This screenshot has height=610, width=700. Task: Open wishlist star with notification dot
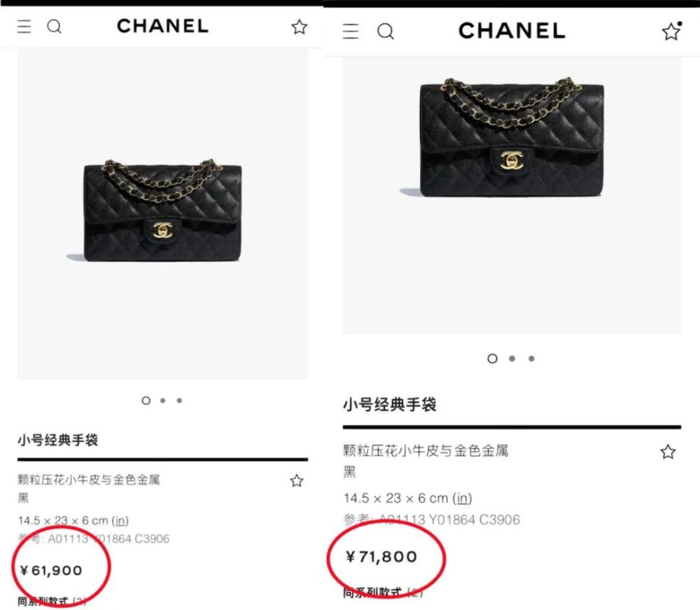671,32
